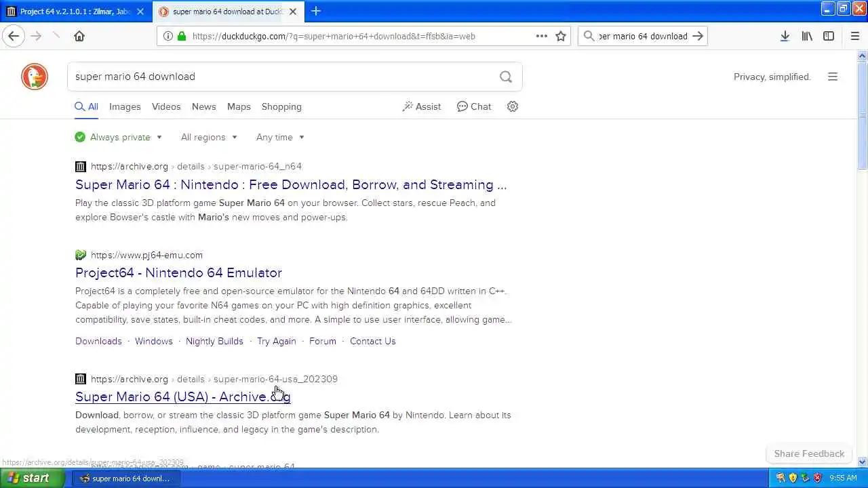Click the yellow shield icon in system tray

tap(793, 478)
